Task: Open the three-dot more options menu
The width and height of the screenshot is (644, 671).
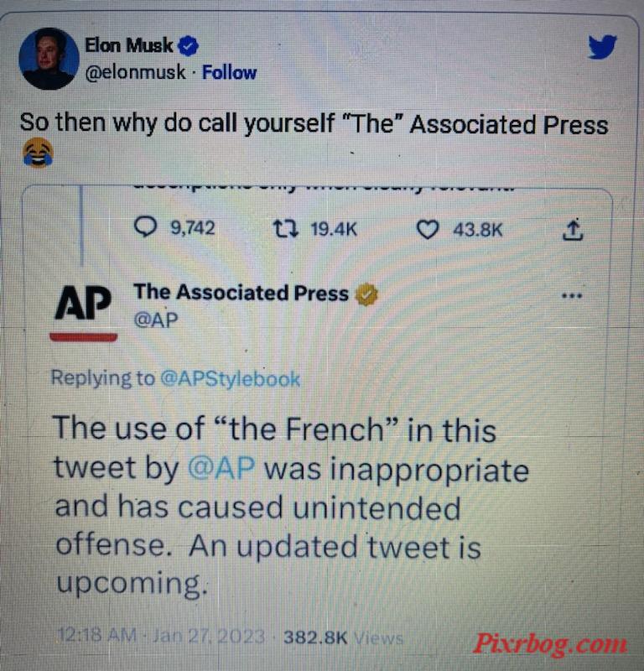Action: [572, 295]
